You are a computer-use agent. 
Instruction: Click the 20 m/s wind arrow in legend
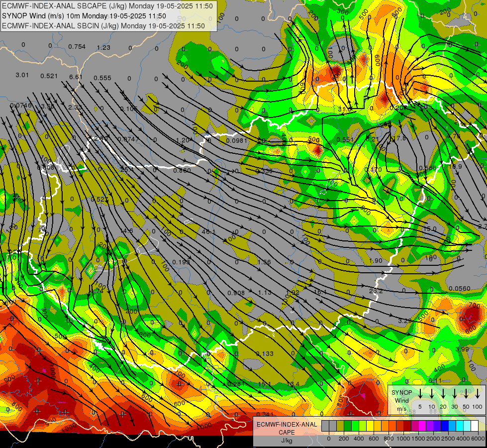pos(443,394)
